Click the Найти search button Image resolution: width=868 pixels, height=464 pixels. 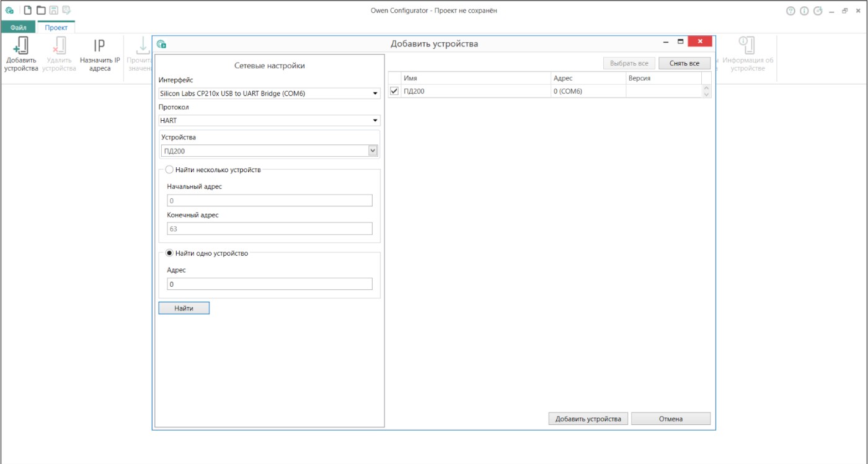click(184, 308)
